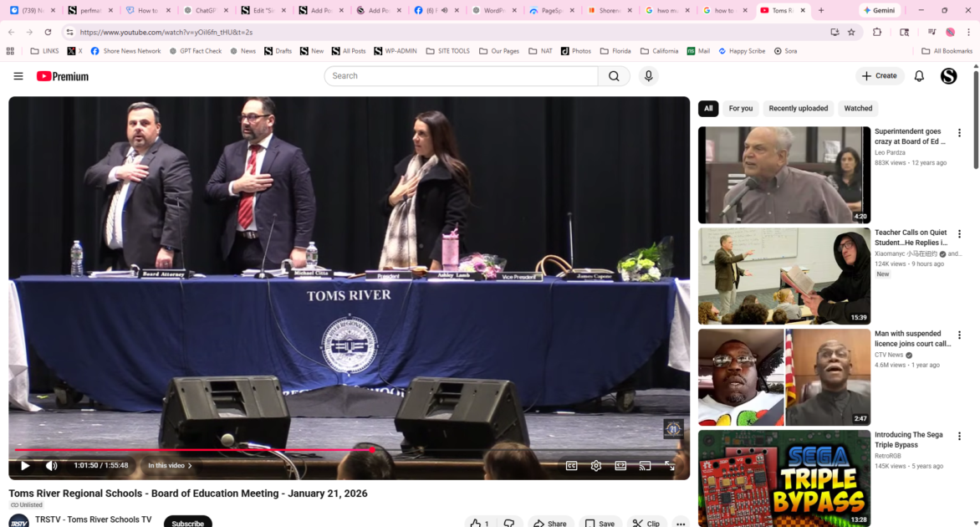980x527 pixels.
Task: Select the 'Recently uploaded' filter chip
Action: [798, 109]
